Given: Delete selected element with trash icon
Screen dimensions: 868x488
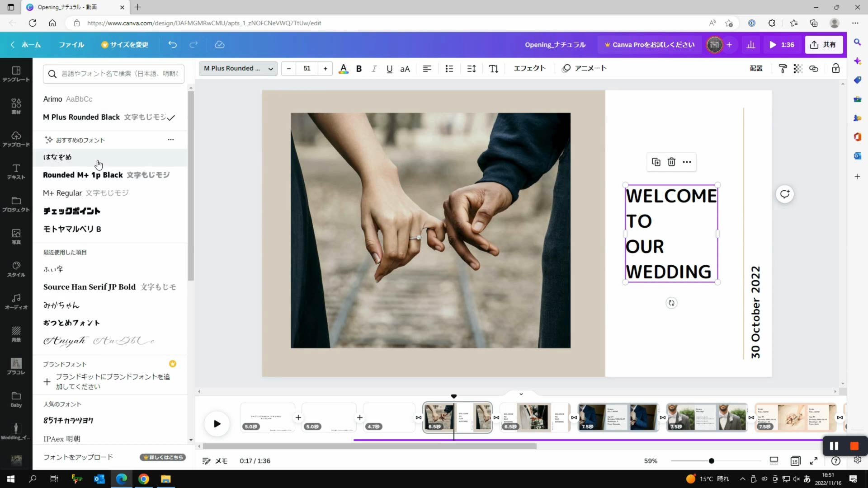Looking at the screenshot, I should tap(671, 162).
